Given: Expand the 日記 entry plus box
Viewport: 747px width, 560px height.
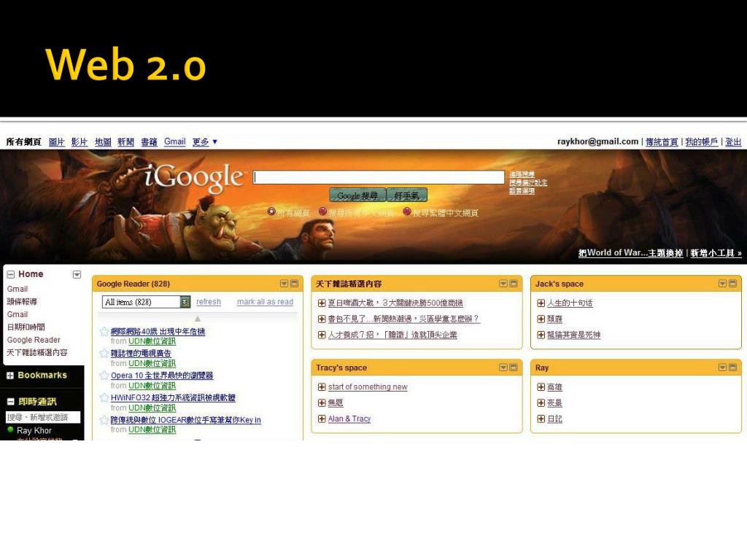Looking at the screenshot, I should pyautogui.click(x=541, y=419).
